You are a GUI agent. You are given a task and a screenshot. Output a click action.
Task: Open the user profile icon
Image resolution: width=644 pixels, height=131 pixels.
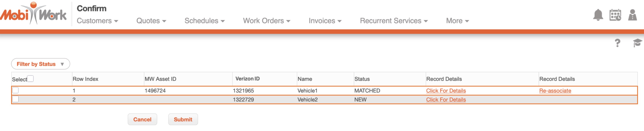coord(632,15)
